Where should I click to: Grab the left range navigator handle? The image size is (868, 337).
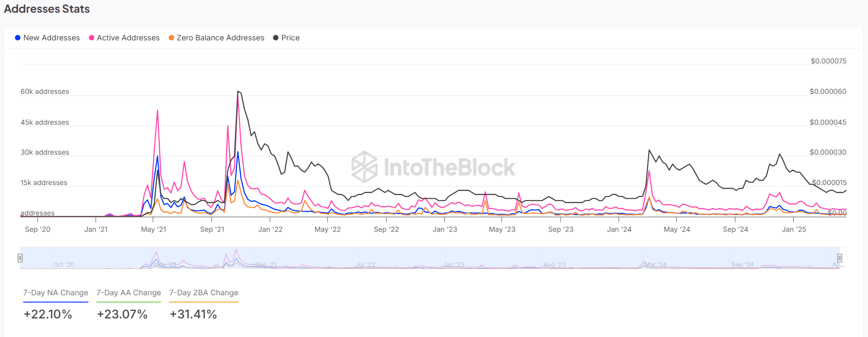tap(20, 258)
